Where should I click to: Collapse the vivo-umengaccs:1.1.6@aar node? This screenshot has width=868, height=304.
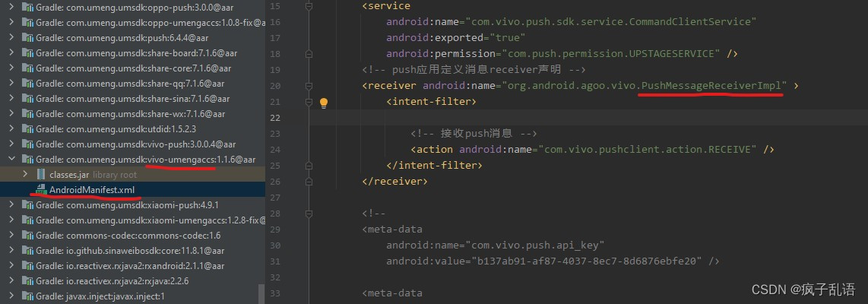pyautogui.click(x=12, y=160)
